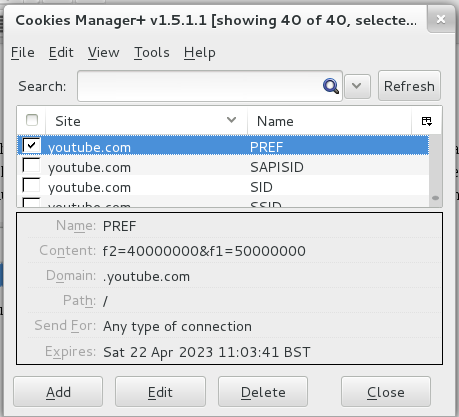Open the Tools menu
459x417 pixels.
[x=152, y=53]
